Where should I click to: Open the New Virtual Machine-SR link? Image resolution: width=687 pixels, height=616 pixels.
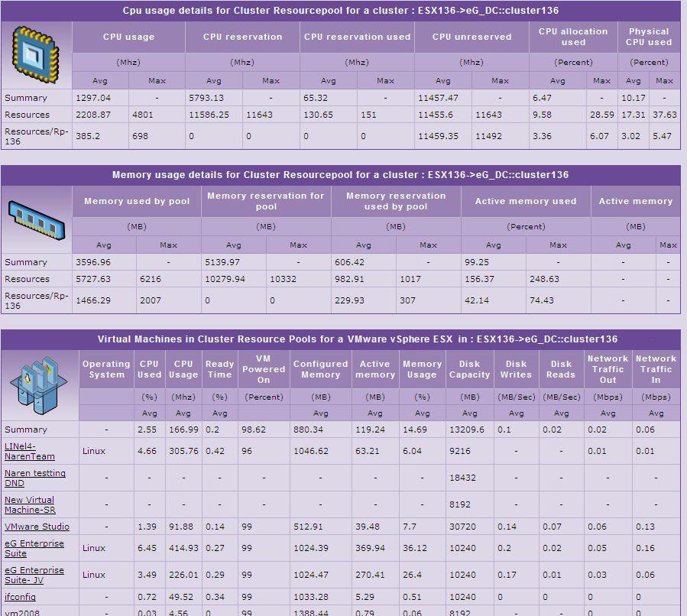tap(30, 504)
